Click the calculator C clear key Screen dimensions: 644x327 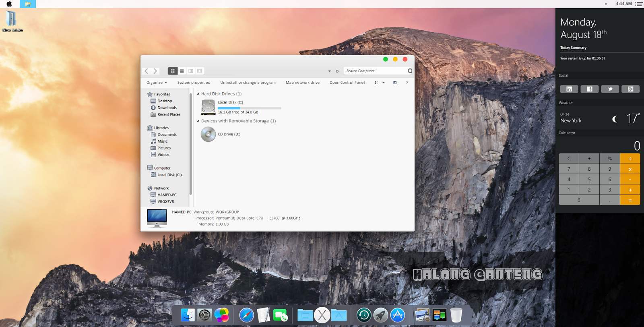tap(569, 159)
